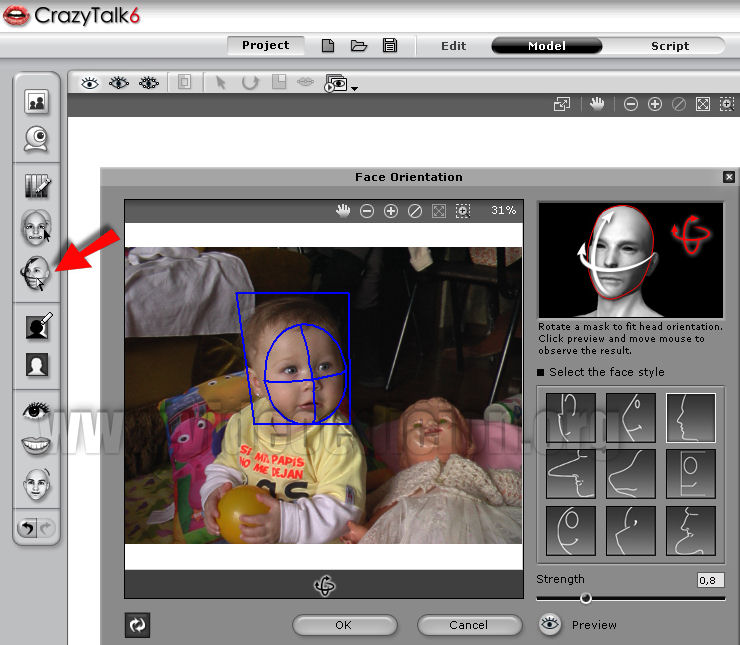Click the Strength value input field
Screen dimensions: 740x645
(710, 580)
